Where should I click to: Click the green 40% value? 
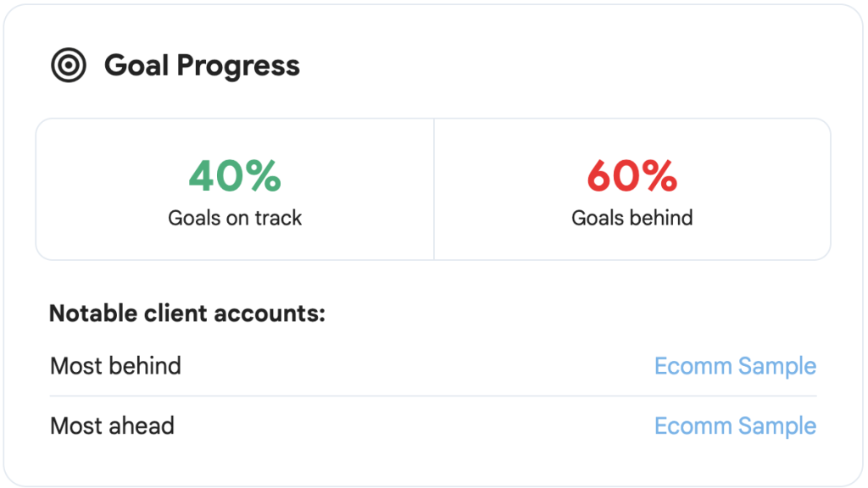235,176
